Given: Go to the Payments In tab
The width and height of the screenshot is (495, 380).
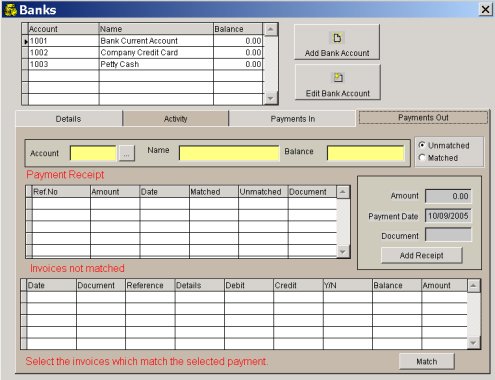Looking at the screenshot, I should tap(292, 119).
